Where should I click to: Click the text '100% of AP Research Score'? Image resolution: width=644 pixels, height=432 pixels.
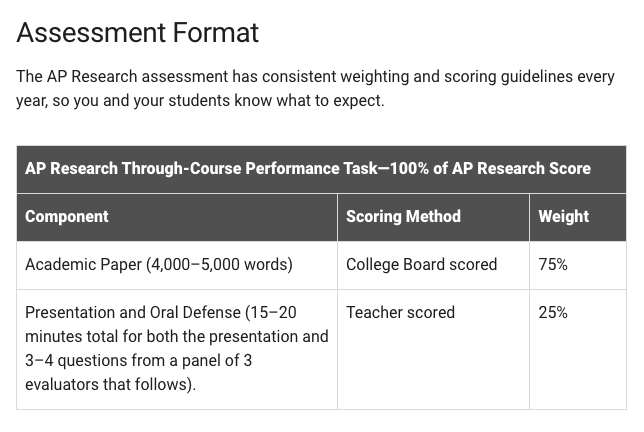pyautogui.click(x=490, y=169)
